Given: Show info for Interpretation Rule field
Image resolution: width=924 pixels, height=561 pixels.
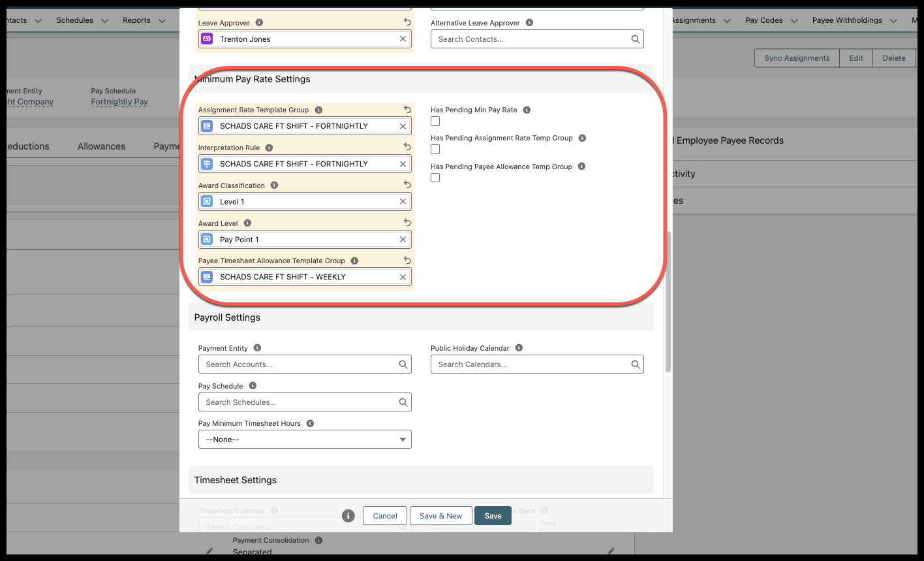Looking at the screenshot, I should pos(269,148).
